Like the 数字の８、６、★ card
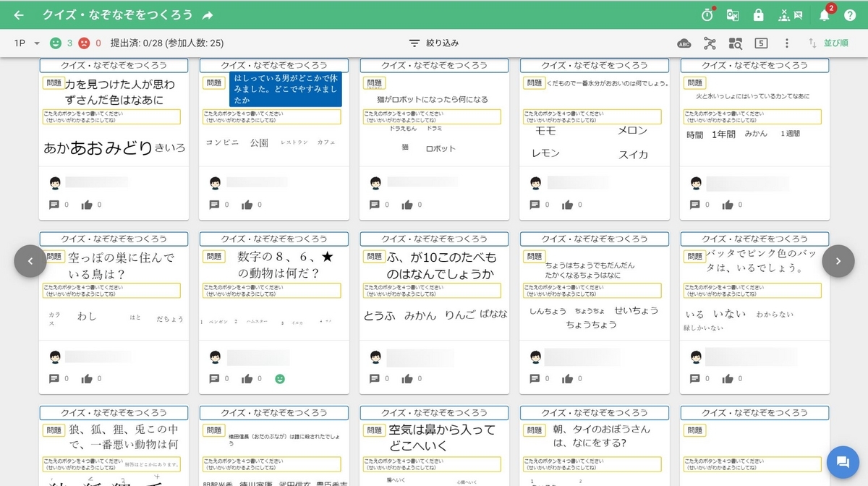Viewport: 868px width, 486px height. (x=247, y=378)
